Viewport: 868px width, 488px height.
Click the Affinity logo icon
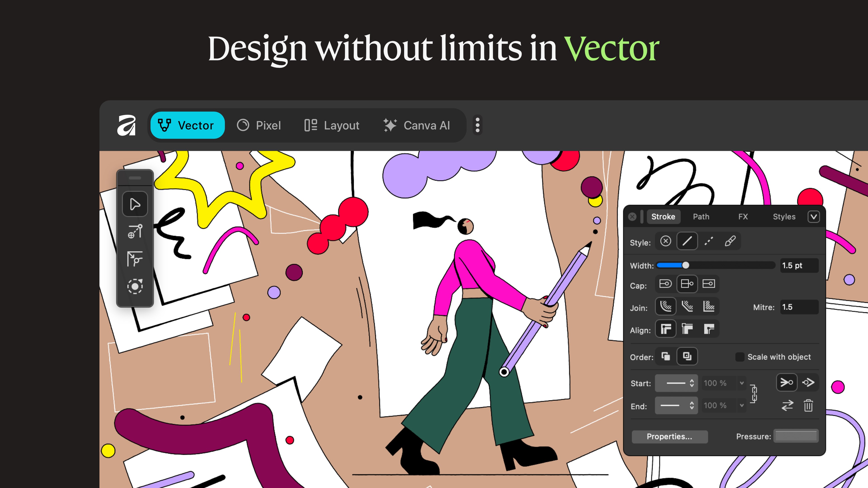point(127,125)
